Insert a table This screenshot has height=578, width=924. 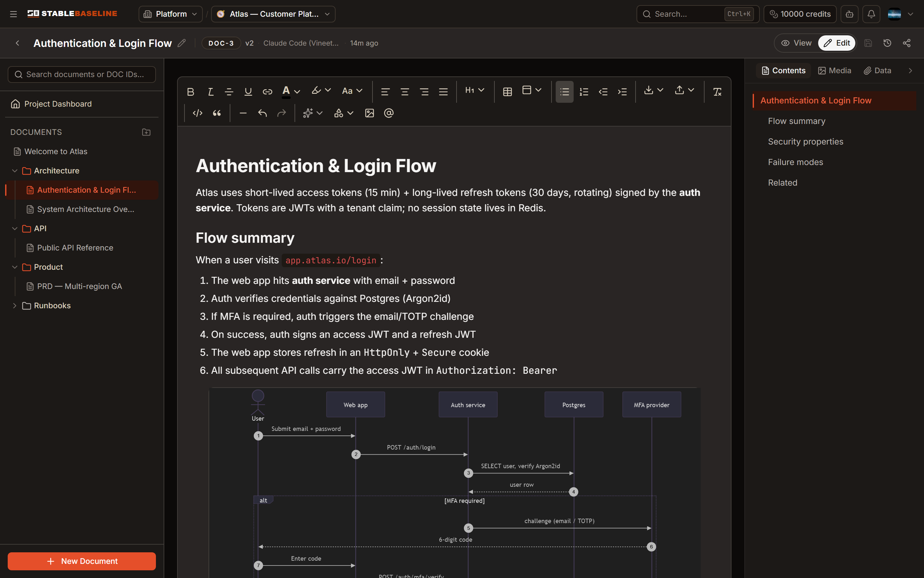click(x=508, y=92)
